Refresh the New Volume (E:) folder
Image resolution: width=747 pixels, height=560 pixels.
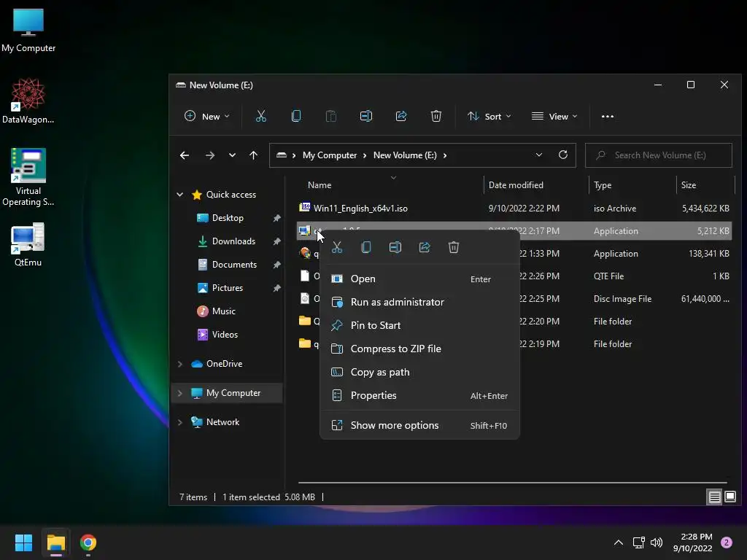coord(563,155)
